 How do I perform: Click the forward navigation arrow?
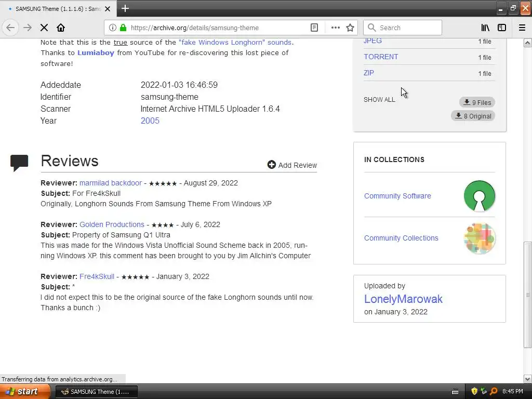click(x=28, y=28)
